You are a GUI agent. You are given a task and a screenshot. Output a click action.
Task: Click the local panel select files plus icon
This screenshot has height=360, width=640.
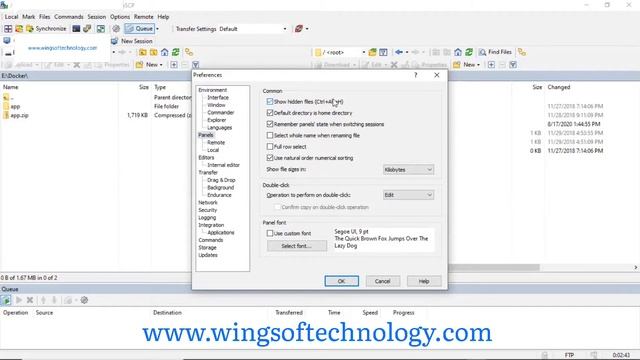click(174, 64)
